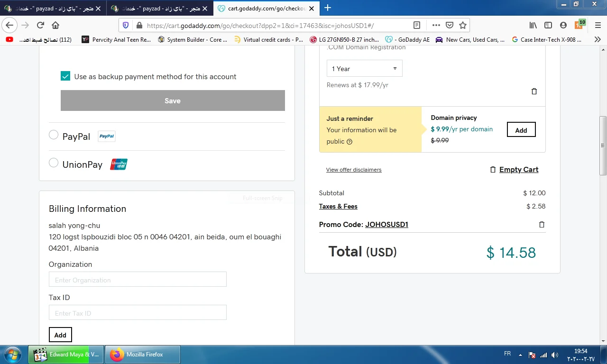Click the Enter Organization input field
The height and width of the screenshot is (364, 607).
point(138,280)
